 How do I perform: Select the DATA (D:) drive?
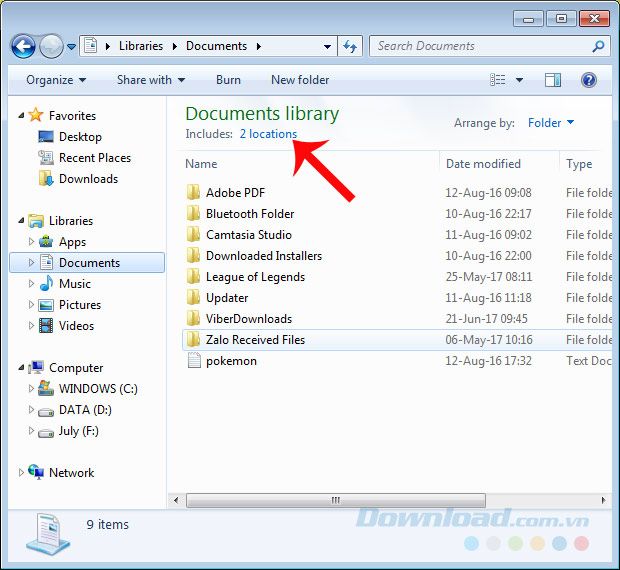(85, 410)
